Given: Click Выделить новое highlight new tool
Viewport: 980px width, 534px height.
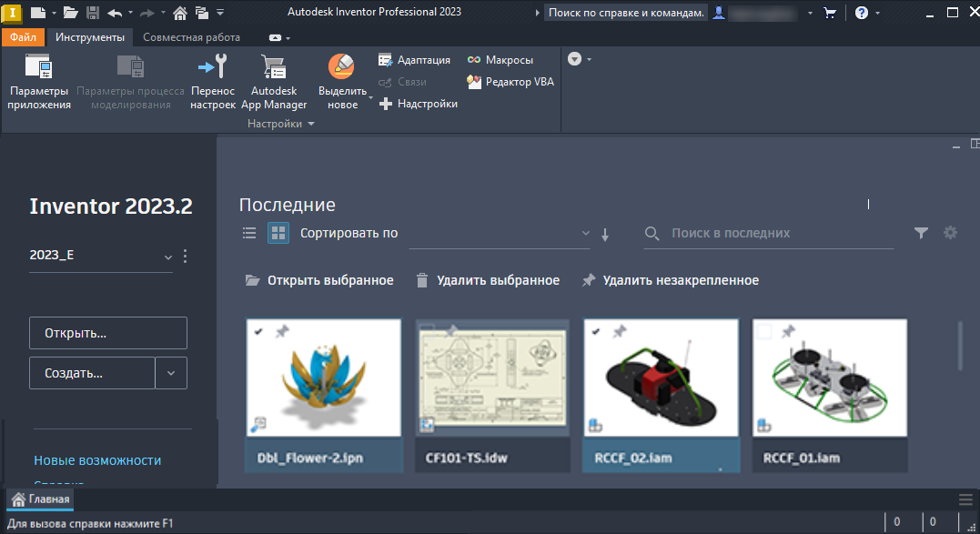Looking at the screenshot, I should (342, 83).
